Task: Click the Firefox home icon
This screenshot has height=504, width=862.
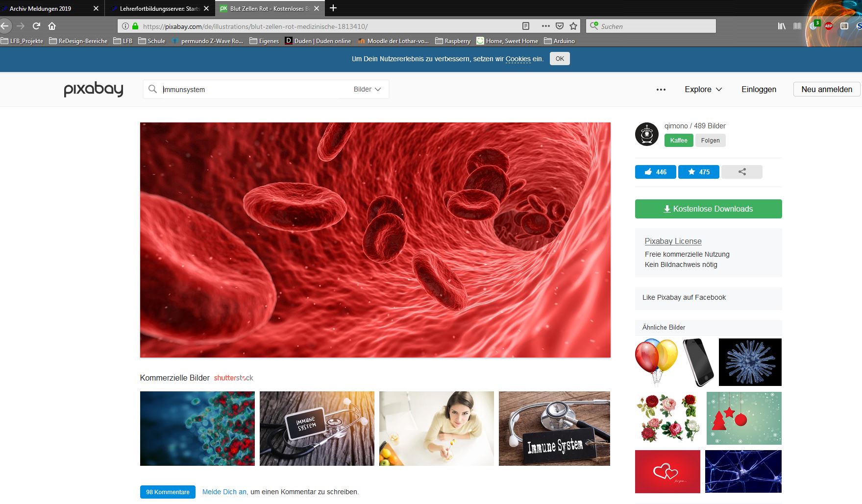Action: [52, 26]
